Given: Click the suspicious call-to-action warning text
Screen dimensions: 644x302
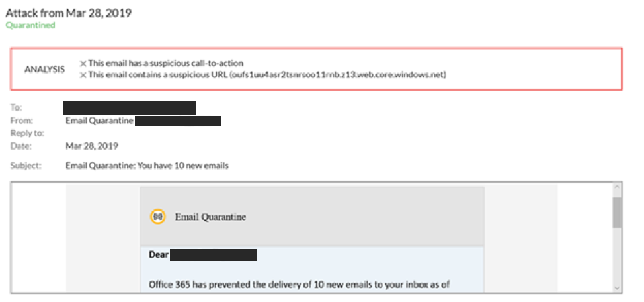Looking at the screenshot, I should pyautogui.click(x=166, y=64).
